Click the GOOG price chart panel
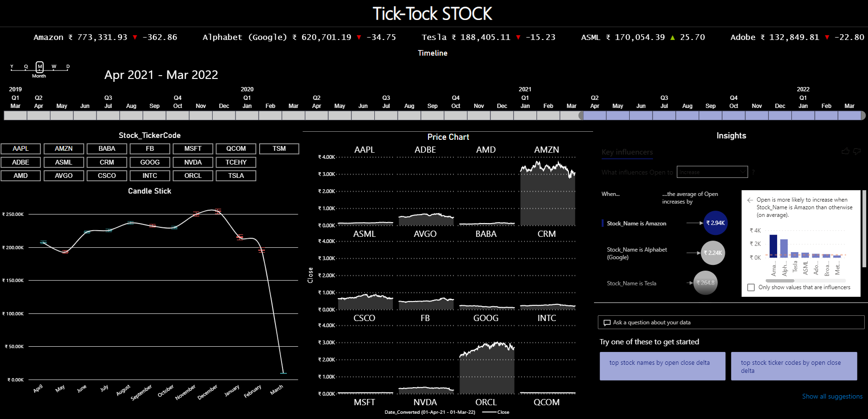 click(486, 359)
